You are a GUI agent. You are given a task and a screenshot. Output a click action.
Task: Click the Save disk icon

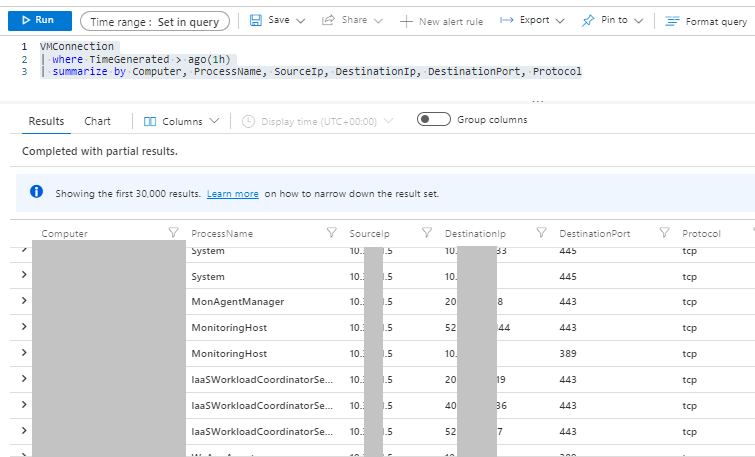tap(256, 21)
